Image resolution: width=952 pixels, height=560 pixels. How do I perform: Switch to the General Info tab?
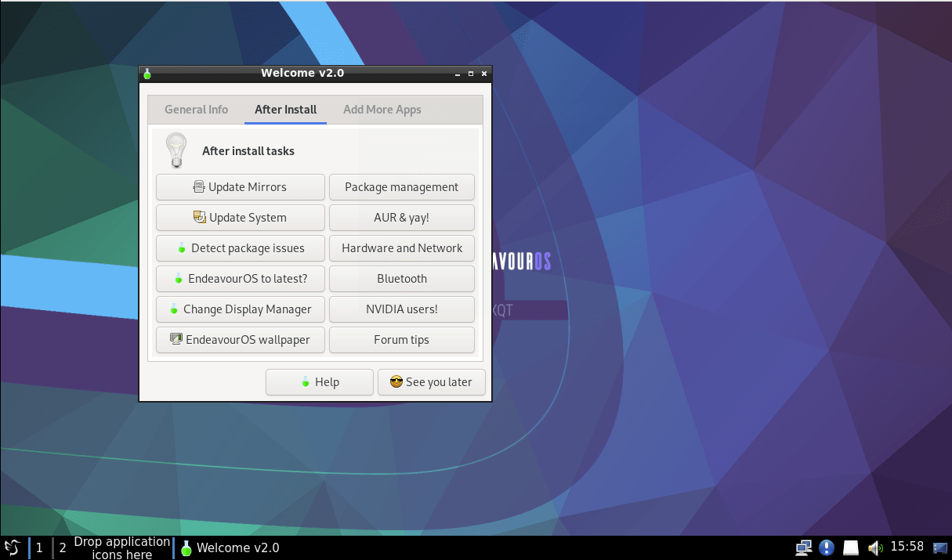[196, 110]
